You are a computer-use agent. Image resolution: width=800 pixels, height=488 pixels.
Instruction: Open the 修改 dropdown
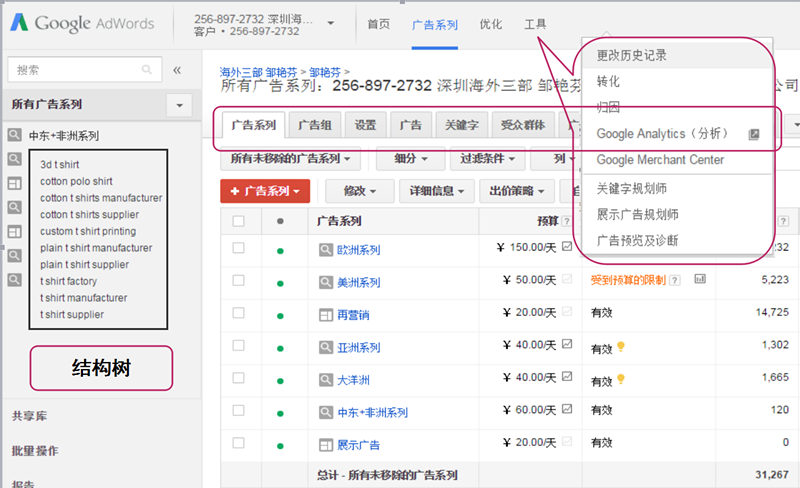(360, 191)
